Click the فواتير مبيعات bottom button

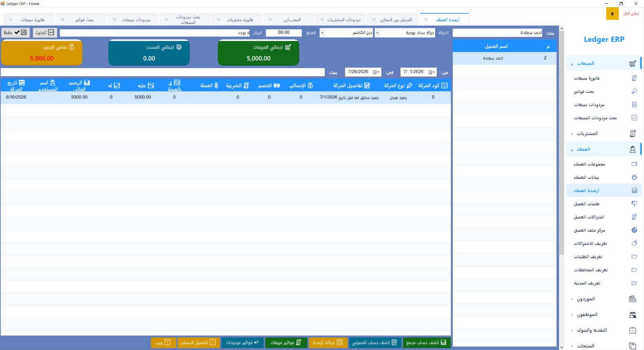pyautogui.click(x=286, y=343)
